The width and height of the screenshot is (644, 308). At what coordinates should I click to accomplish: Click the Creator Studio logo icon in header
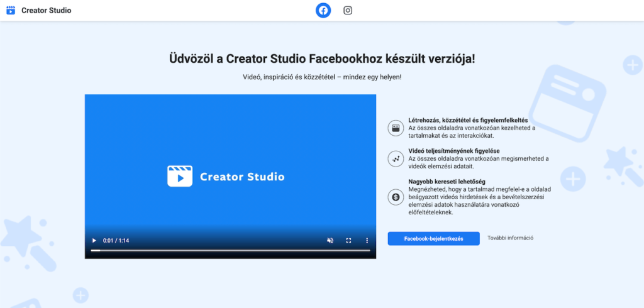tap(11, 10)
